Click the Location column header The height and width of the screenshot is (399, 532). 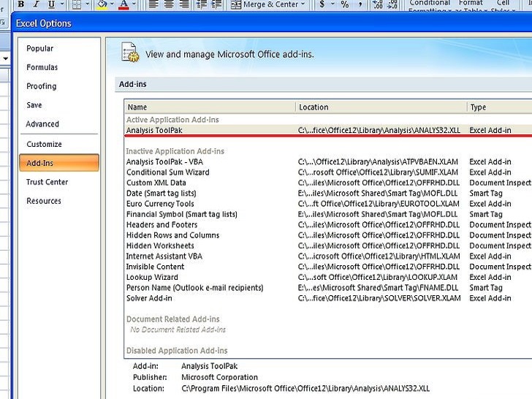click(x=381, y=107)
